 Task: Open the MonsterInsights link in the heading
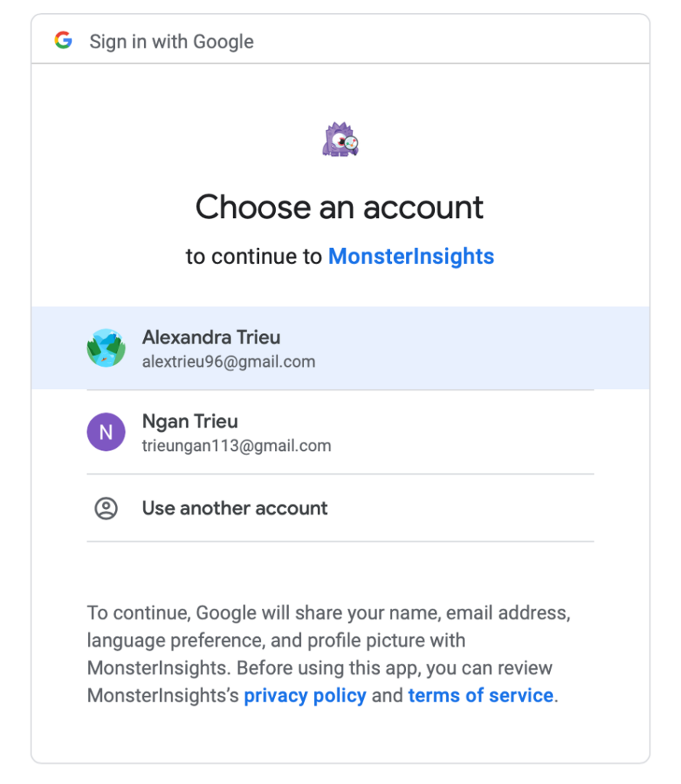pos(411,256)
